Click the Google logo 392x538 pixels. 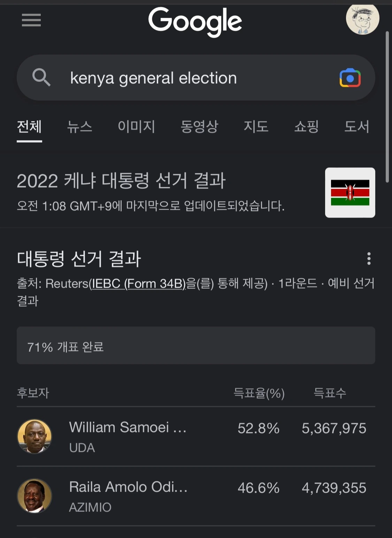point(195,21)
